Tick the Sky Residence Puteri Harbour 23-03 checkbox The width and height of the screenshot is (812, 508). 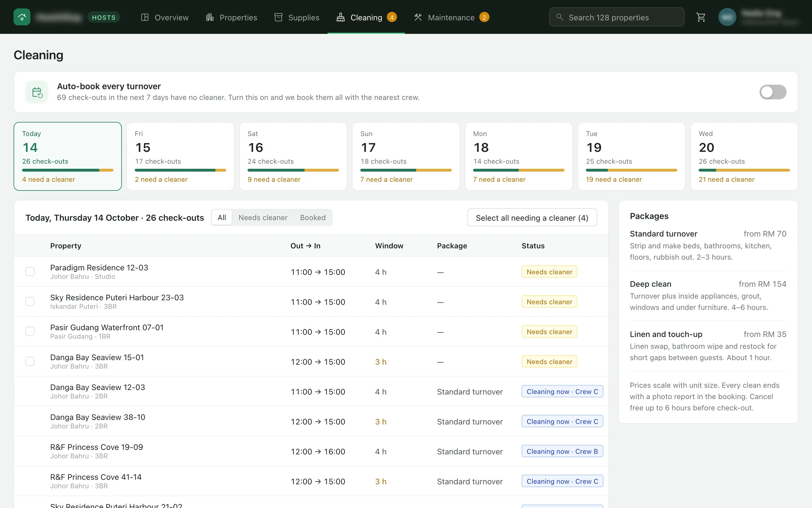click(30, 301)
